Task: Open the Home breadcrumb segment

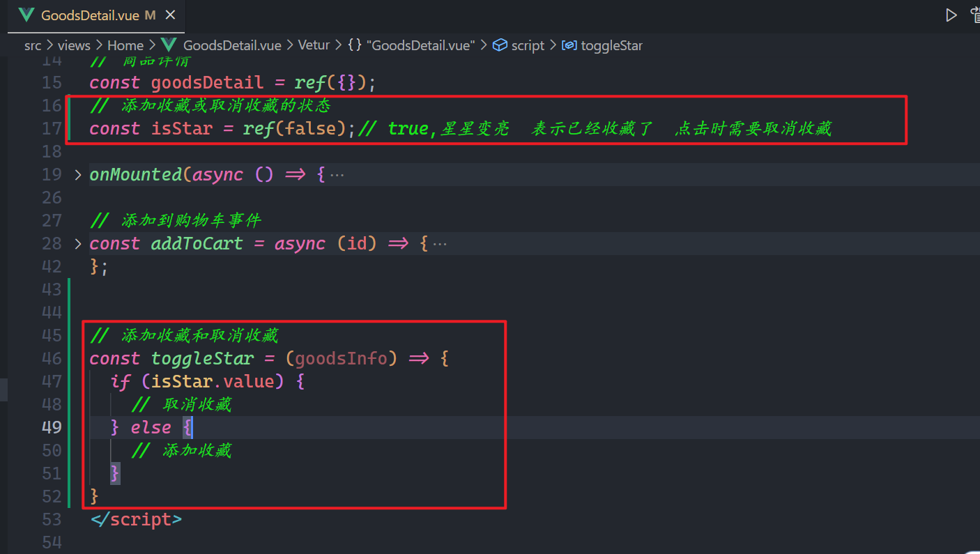Action: pyautogui.click(x=125, y=45)
